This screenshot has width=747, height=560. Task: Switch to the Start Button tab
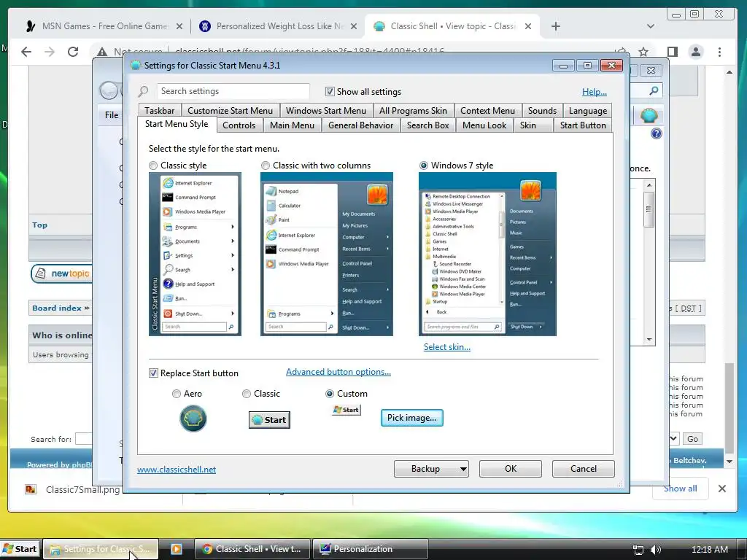coord(583,125)
